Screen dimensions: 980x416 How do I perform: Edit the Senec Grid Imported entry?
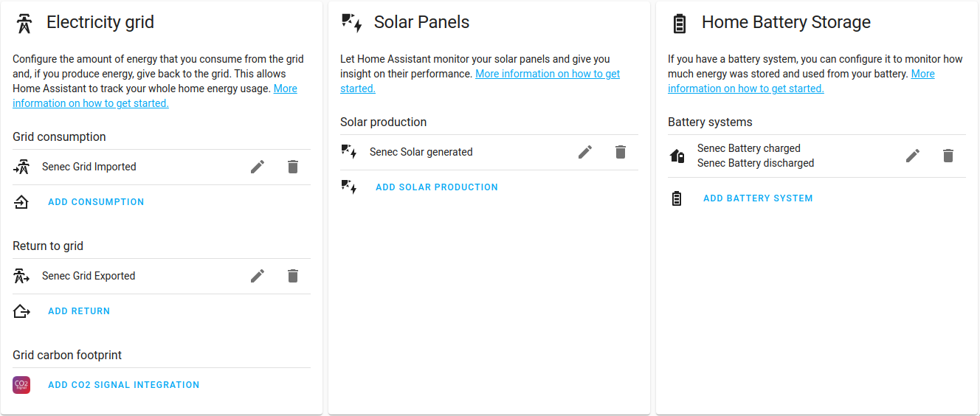tap(258, 167)
